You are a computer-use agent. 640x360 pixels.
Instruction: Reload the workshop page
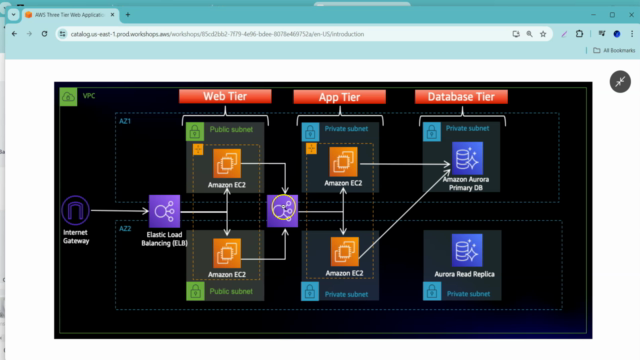(44, 34)
